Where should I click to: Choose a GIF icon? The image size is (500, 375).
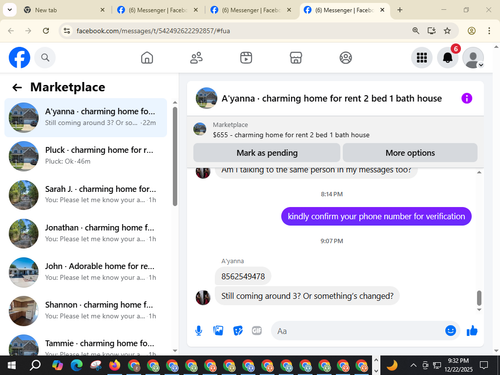coord(257,331)
